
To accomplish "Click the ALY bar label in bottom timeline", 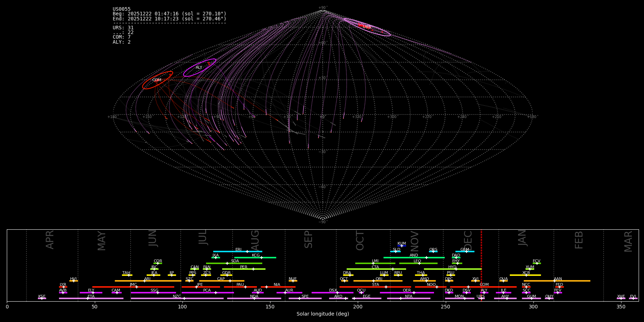I will pos(484,291).
